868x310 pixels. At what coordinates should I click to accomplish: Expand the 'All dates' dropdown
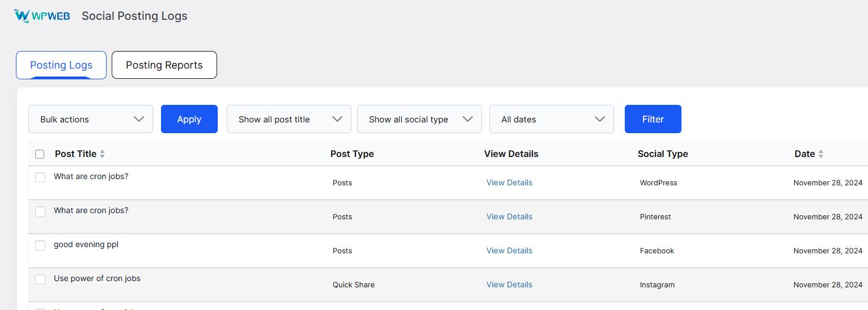(551, 119)
